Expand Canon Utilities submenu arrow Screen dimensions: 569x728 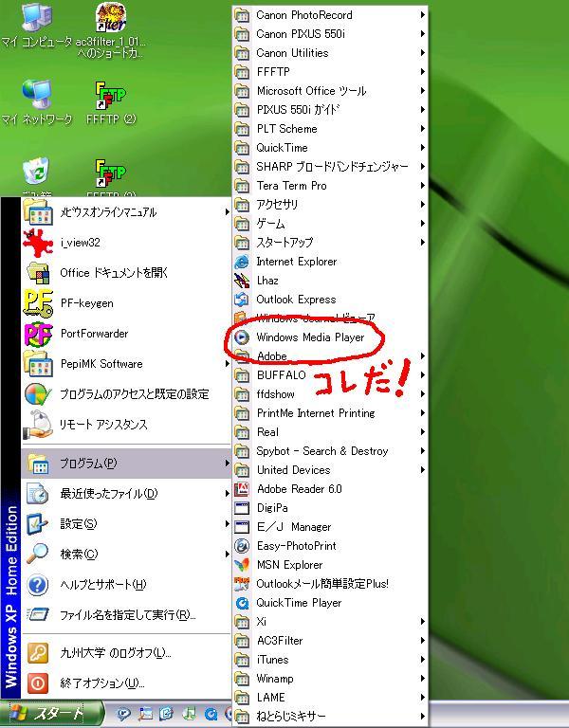point(422,53)
